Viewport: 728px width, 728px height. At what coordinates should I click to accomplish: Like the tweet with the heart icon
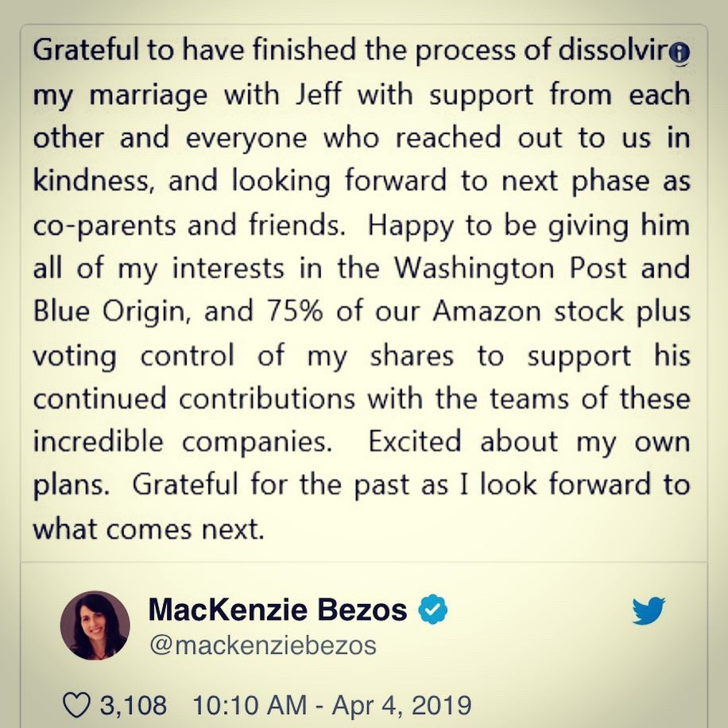tap(76, 705)
